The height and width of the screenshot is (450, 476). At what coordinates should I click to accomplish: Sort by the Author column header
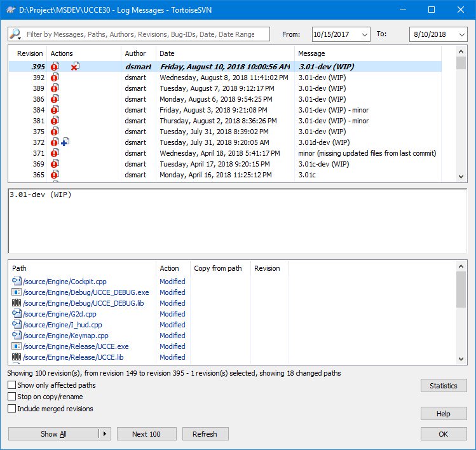coord(139,53)
